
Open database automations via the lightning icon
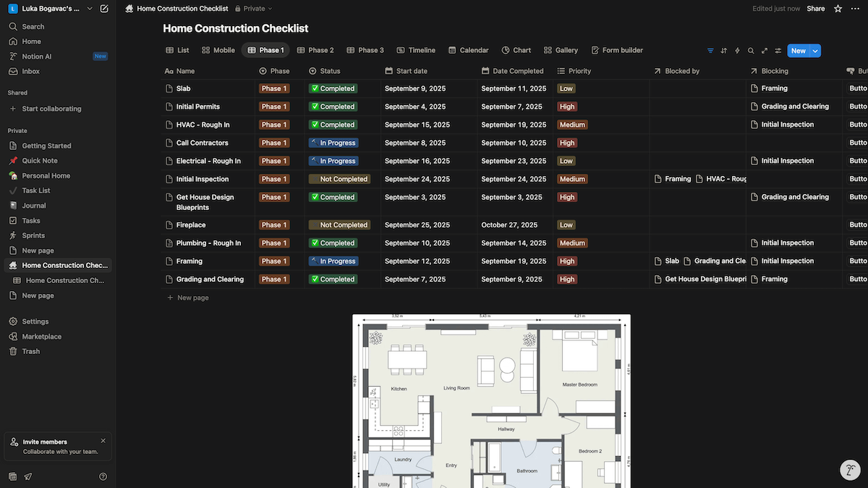[737, 50]
